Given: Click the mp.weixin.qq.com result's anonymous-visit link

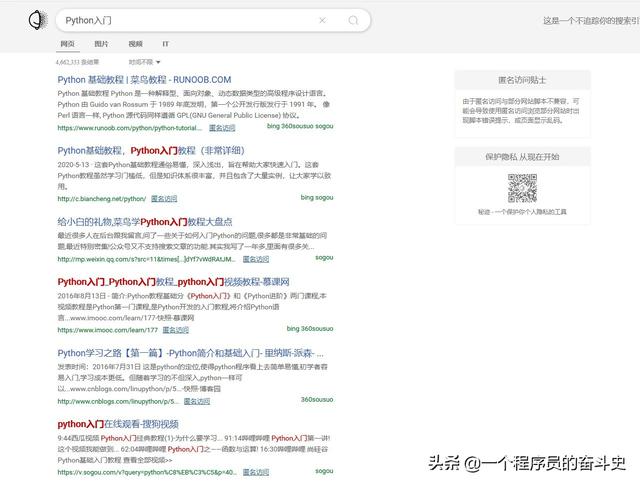Looking at the screenshot, I should (x=256, y=259).
